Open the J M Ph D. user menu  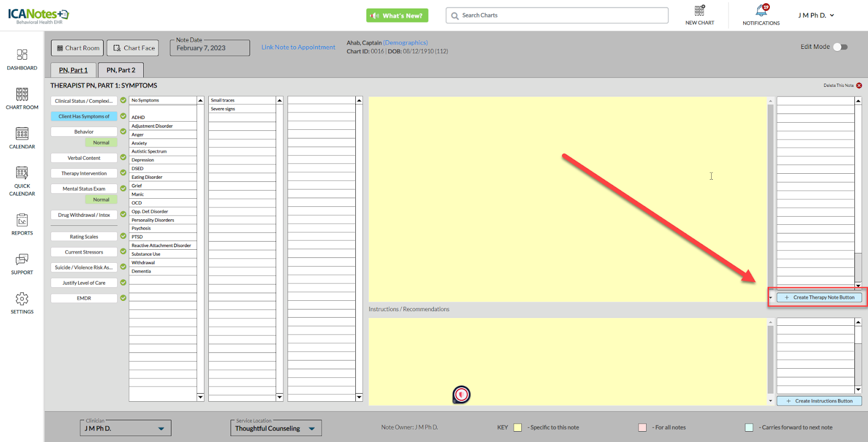(816, 15)
